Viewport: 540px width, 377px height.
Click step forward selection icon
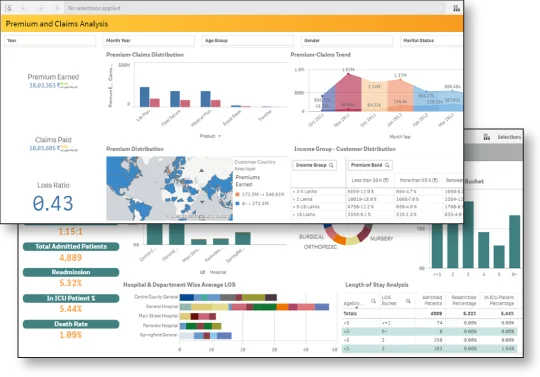41,8
